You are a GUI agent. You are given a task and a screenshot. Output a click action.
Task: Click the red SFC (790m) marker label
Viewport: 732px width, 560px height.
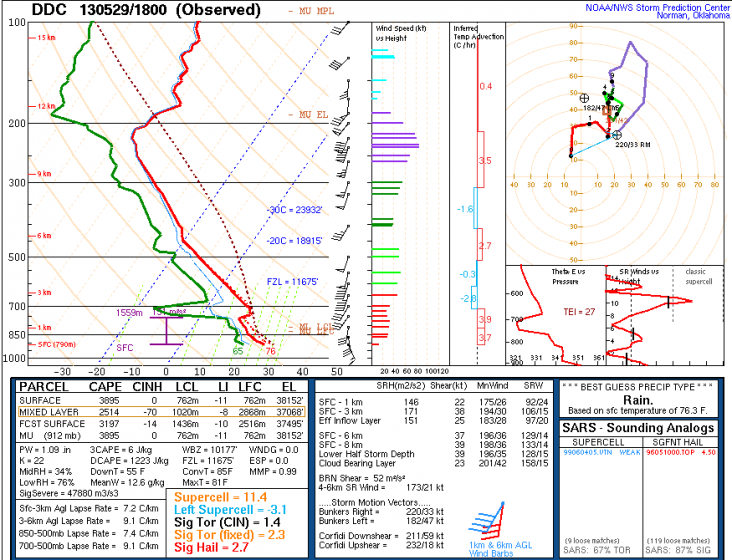coord(53,344)
